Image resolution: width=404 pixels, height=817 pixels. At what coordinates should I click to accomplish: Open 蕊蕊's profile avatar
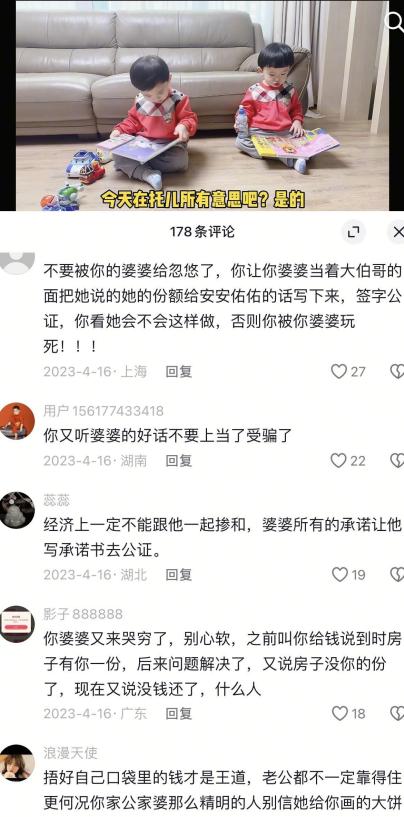point(17,510)
